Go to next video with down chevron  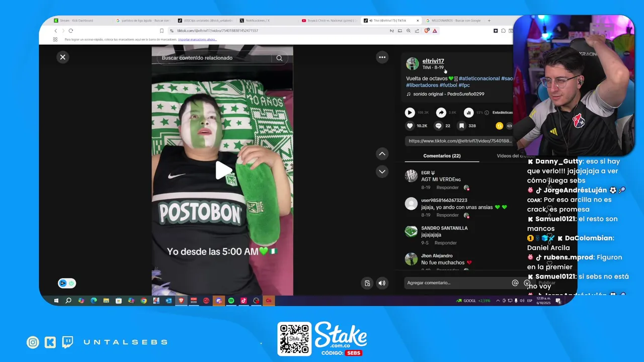tap(382, 172)
